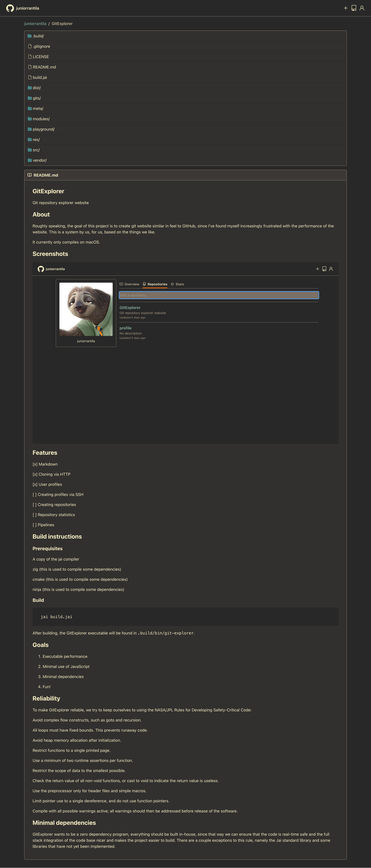Image resolution: width=371 pixels, height=868 pixels.
Task: Click the Build instructions heading
Action: [x=57, y=536]
